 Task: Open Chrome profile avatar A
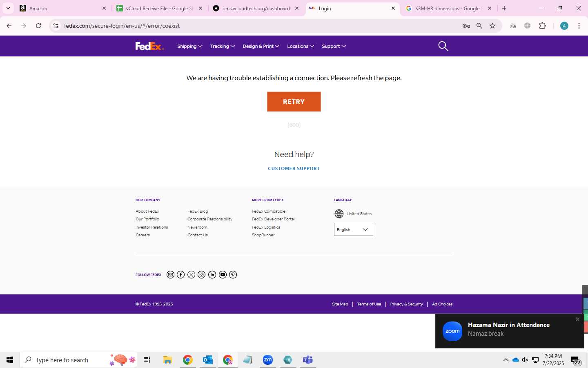[564, 26]
